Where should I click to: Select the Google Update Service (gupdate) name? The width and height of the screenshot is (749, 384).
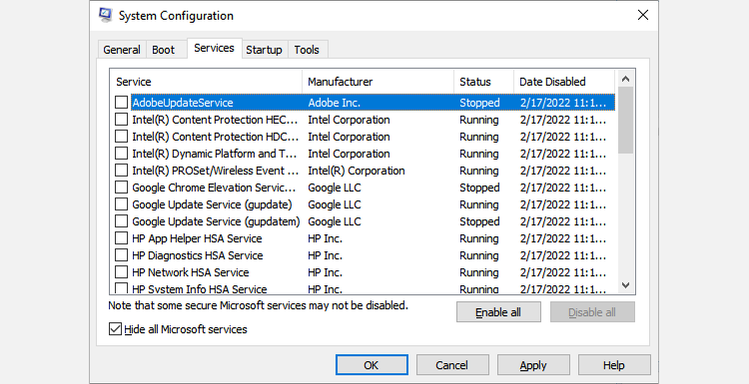click(x=212, y=204)
